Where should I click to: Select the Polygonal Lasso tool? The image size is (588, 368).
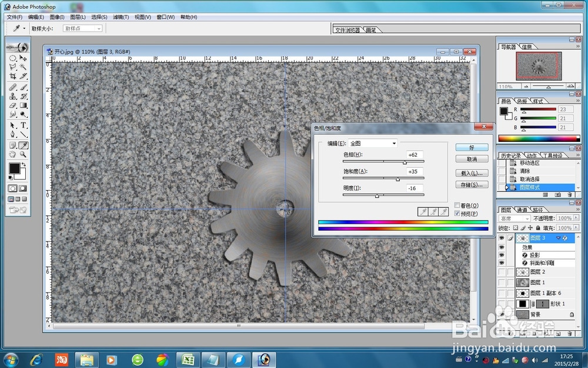click(13, 67)
